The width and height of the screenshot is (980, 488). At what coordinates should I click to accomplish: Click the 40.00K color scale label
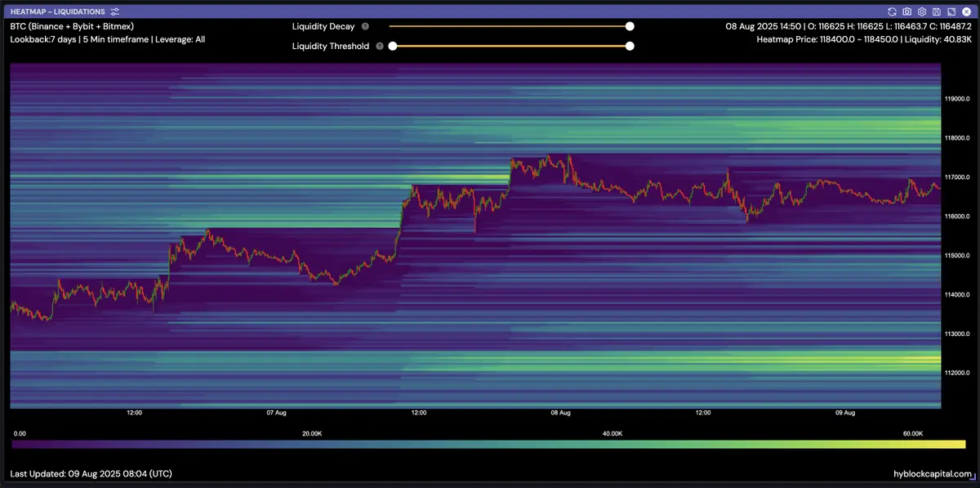point(612,433)
